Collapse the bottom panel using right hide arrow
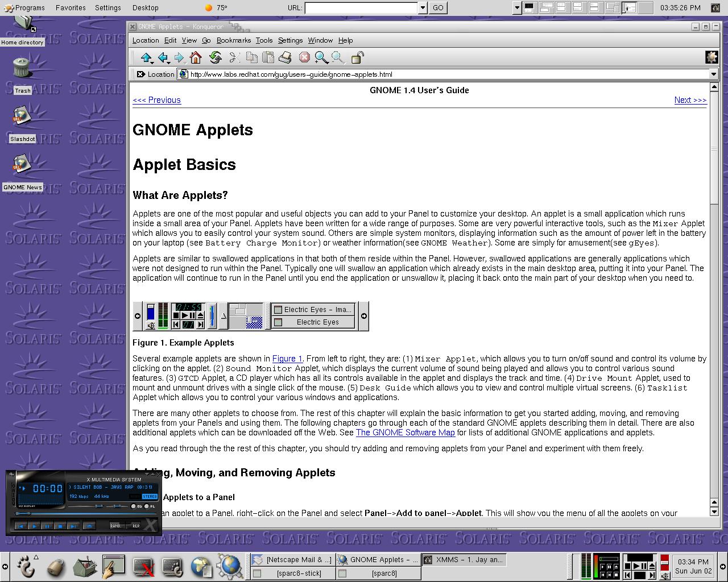 coord(723,567)
